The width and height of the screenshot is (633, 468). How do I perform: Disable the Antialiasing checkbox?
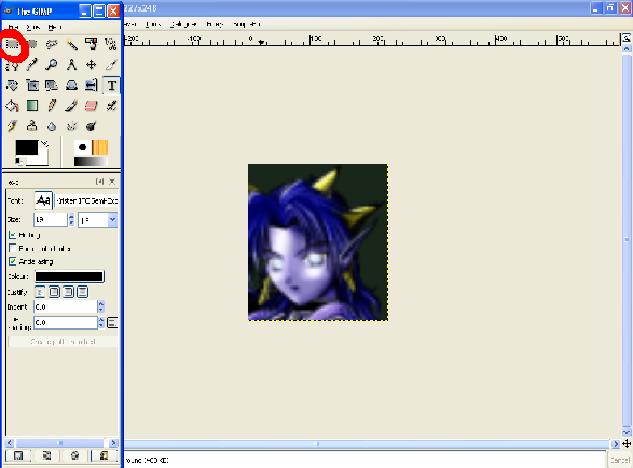13,261
